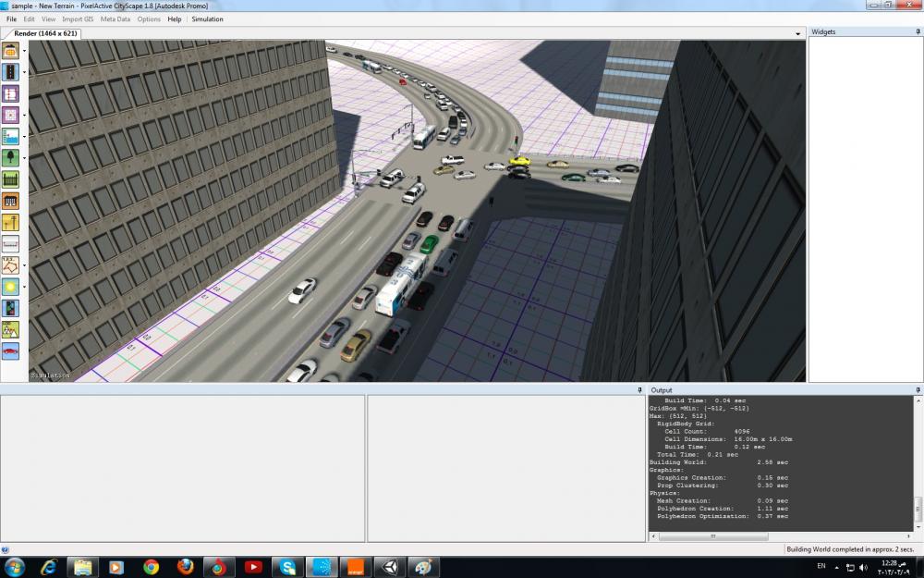
Task: Open the Help menu
Action: (x=175, y=18)
